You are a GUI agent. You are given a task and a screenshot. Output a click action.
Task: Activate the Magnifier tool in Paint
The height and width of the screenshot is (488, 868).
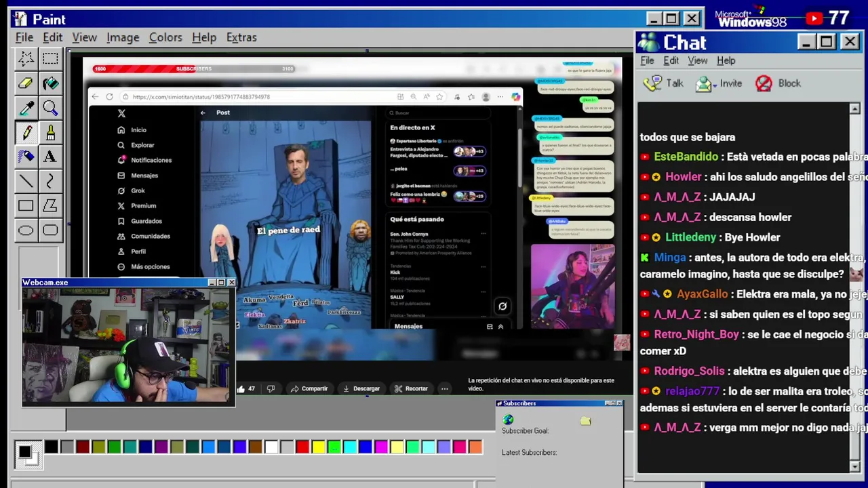tap(50, 108)
